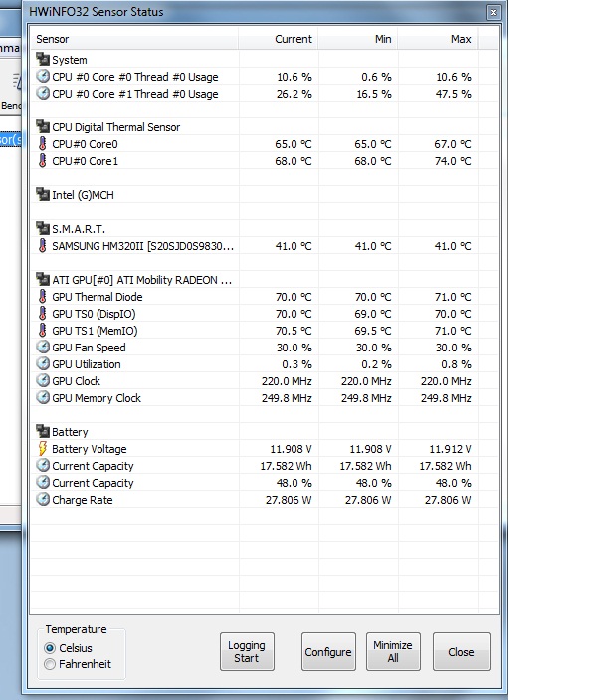Click the gauge icon next to Charge Rate

(43, 500)
